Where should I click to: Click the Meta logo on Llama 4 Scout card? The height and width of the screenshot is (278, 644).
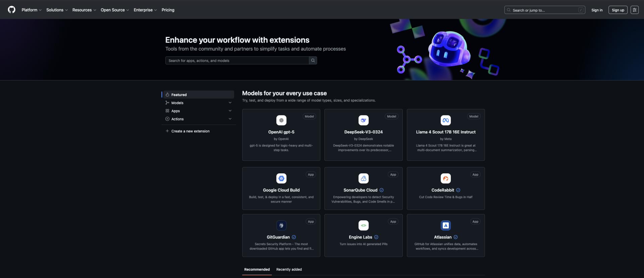click(x=446, y=120)
